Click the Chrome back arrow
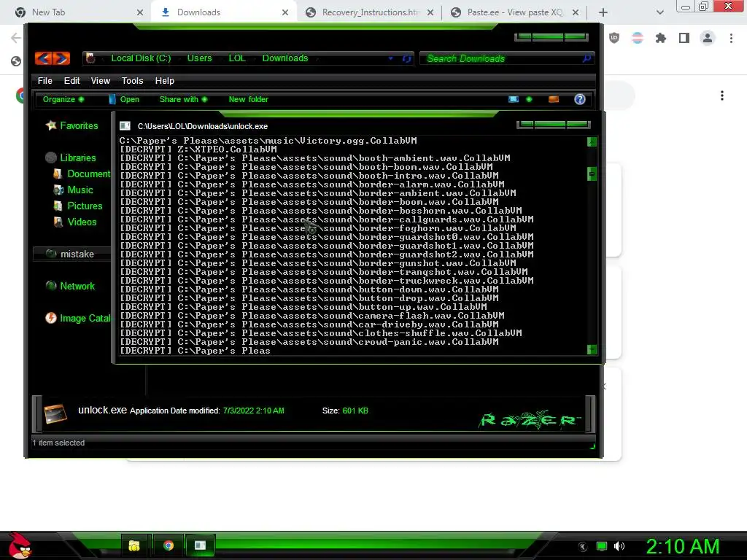This screenshot has height=560, width=747. point(16,38)
